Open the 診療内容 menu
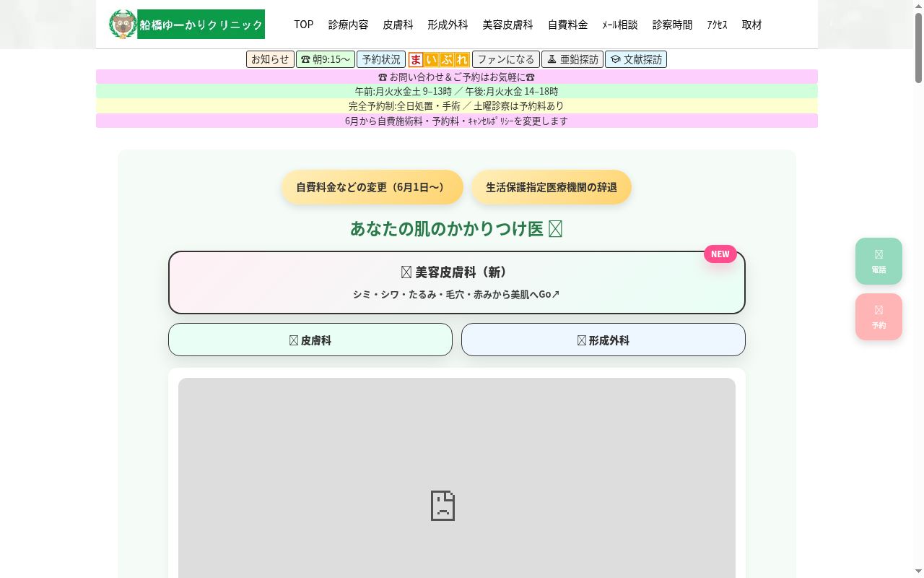The height and width of the screenshot is (578, 924). tap(349, 25)
